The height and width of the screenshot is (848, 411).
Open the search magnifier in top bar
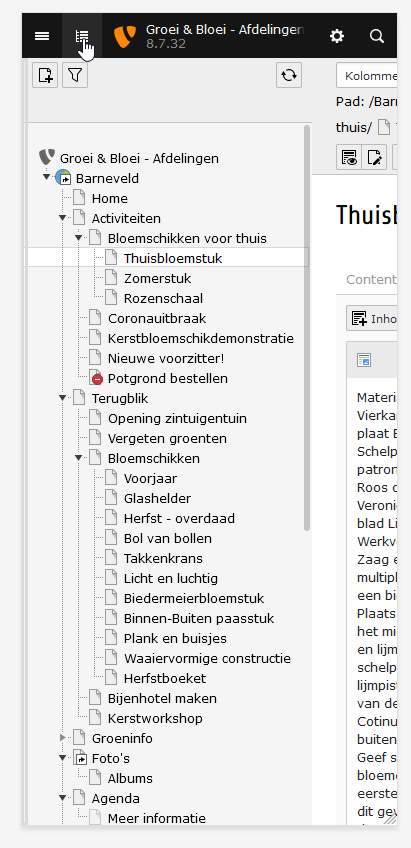tap(377, 36)
